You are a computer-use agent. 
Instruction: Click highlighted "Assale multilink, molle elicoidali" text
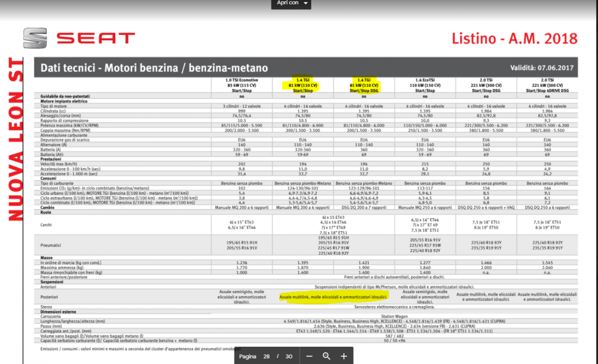coord(334,297)
